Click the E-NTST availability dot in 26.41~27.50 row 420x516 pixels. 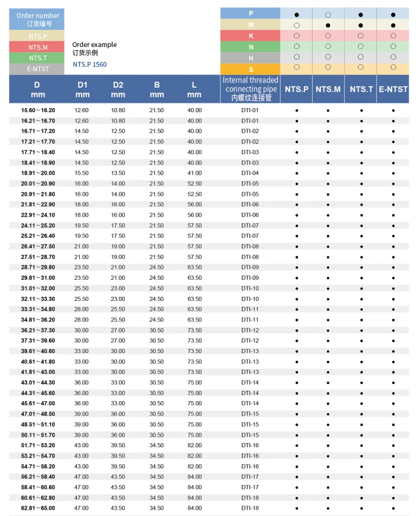click(393, 247)
